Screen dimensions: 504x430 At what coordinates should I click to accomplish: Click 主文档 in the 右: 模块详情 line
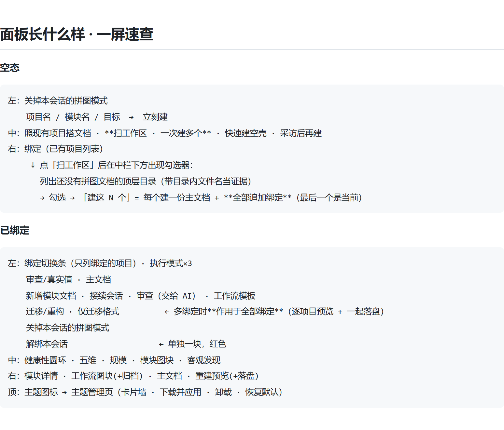point(169,376)
